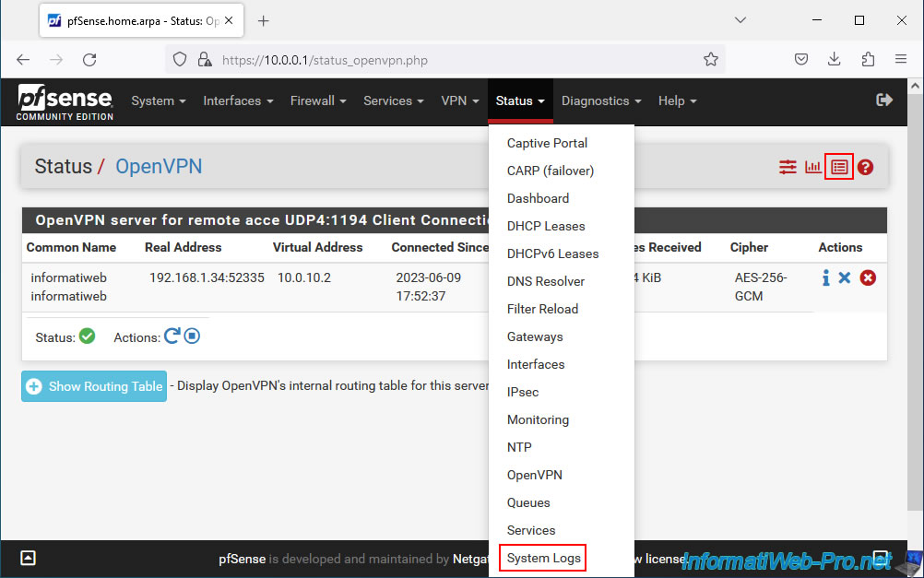Open Firefox downloads panel
The height and width of the screenshot is (578, 924).
coord(834,59)
